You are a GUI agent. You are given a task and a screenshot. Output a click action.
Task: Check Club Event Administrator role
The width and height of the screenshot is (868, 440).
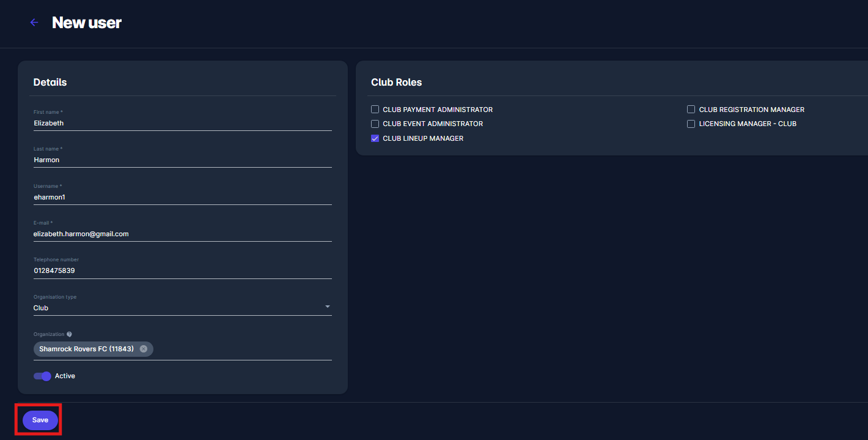click(375, 124)
